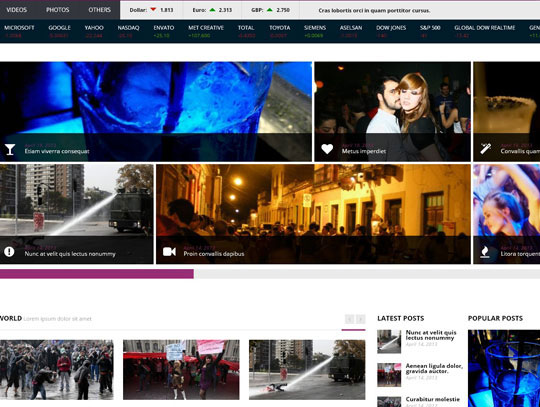
Task: Click SIEMENS stock ticker
Action: tap(315, 31)
